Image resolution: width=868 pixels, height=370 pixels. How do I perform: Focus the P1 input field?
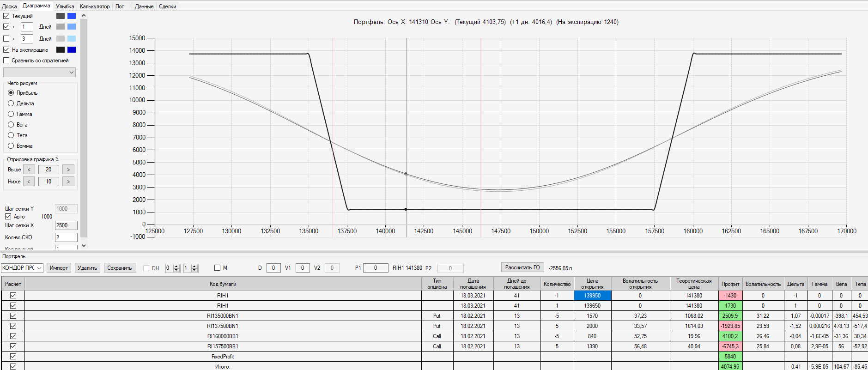click(376, 268)
